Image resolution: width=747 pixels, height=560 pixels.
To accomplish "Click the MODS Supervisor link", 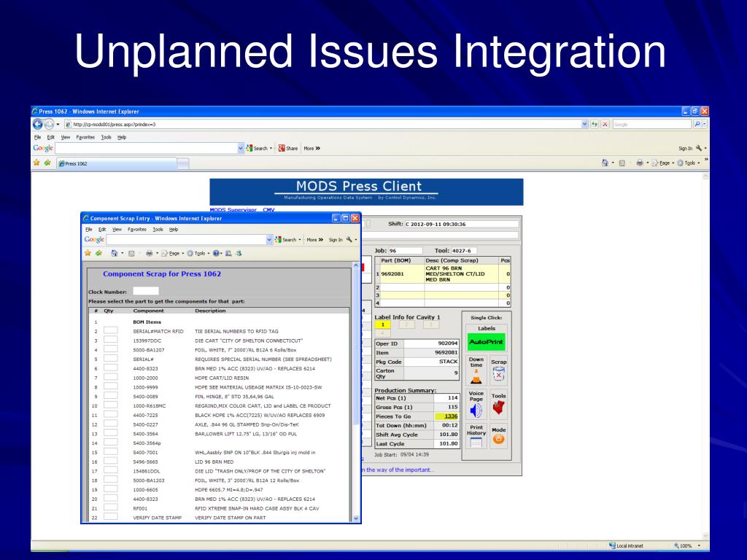I will tap(233, 209).
